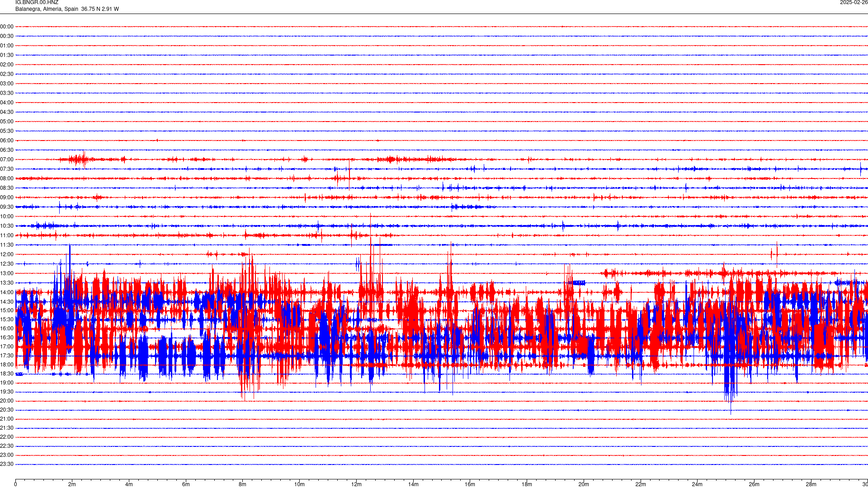Select the 00:30 time row label
Viewport: 868px width, 488px height.
(7, 36)
